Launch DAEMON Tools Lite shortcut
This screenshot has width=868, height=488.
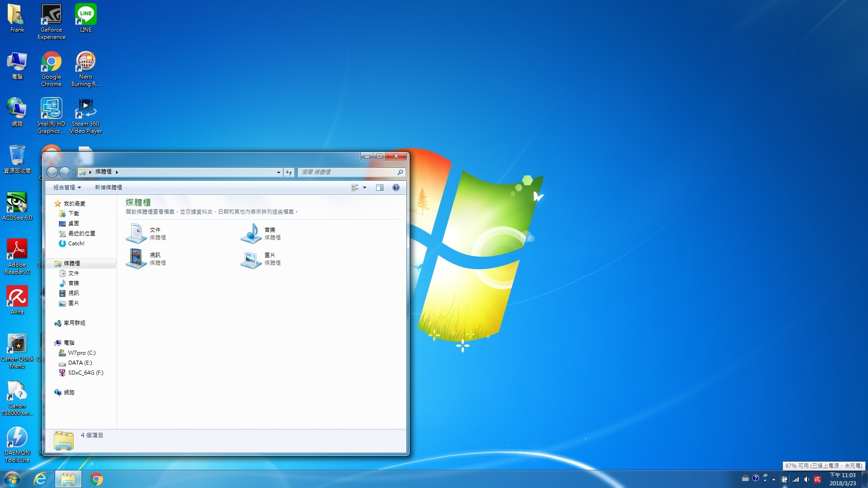(x=17, y=445)
